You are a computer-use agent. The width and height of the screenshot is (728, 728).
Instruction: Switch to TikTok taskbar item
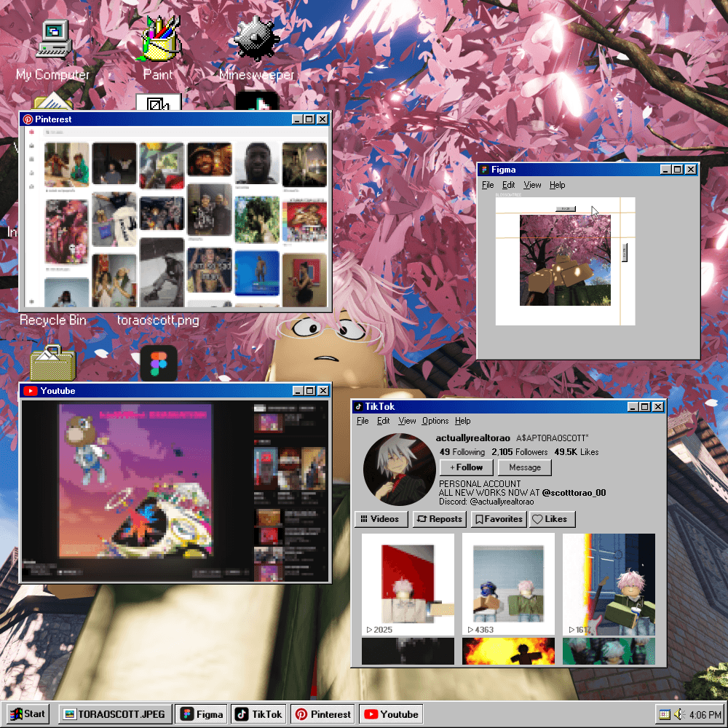(259, 714)
